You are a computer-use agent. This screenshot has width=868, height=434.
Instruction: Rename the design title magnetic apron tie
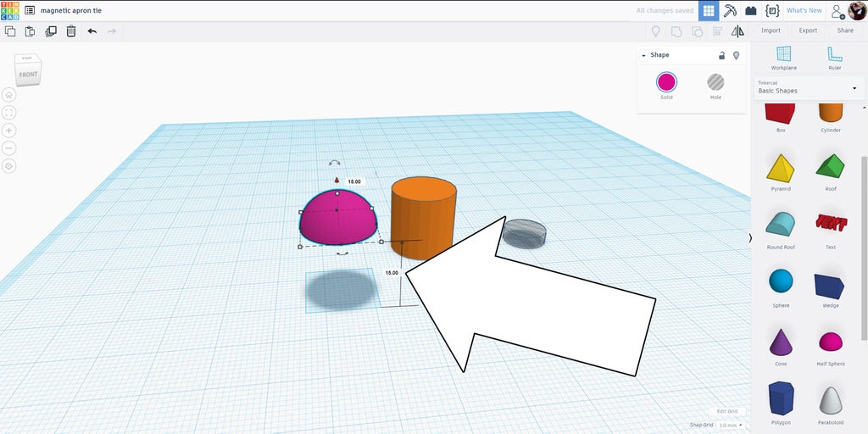[71, 10]
